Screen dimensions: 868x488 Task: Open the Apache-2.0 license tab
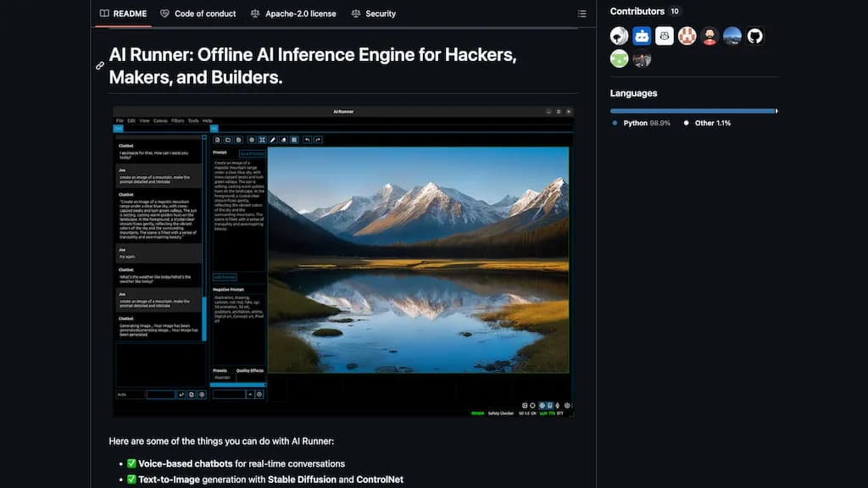click(293, 14)
